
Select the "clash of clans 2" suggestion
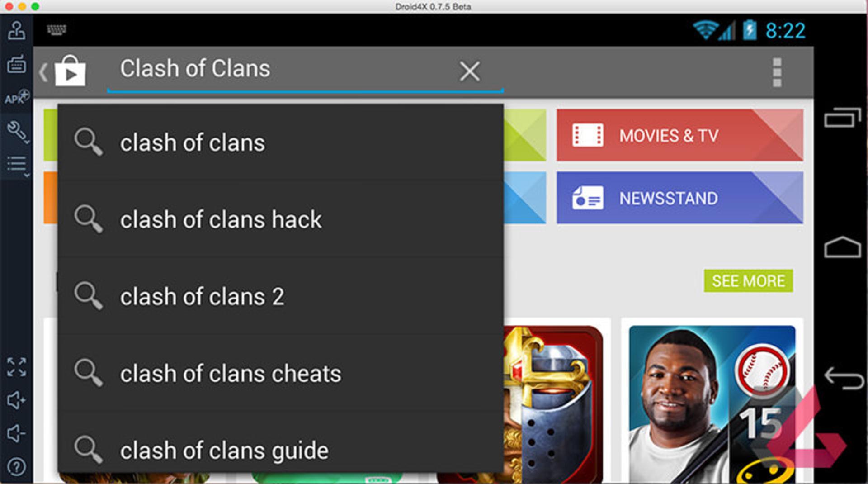point(281,296)
